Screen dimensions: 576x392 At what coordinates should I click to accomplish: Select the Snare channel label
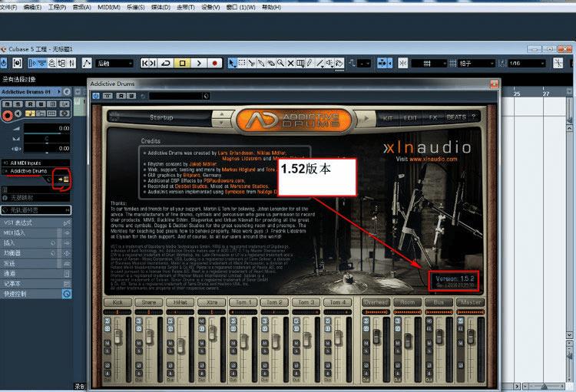tap(149, 302)
